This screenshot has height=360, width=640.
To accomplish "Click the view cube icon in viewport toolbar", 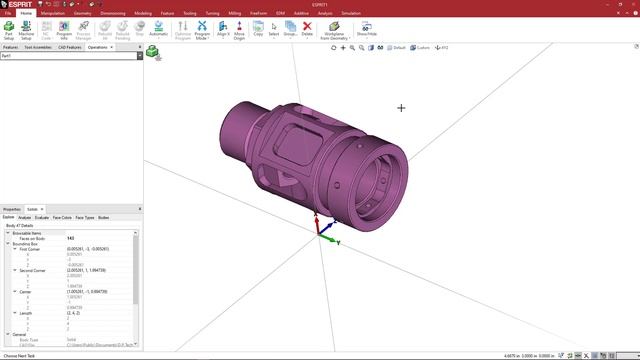I will coord(371,48).
